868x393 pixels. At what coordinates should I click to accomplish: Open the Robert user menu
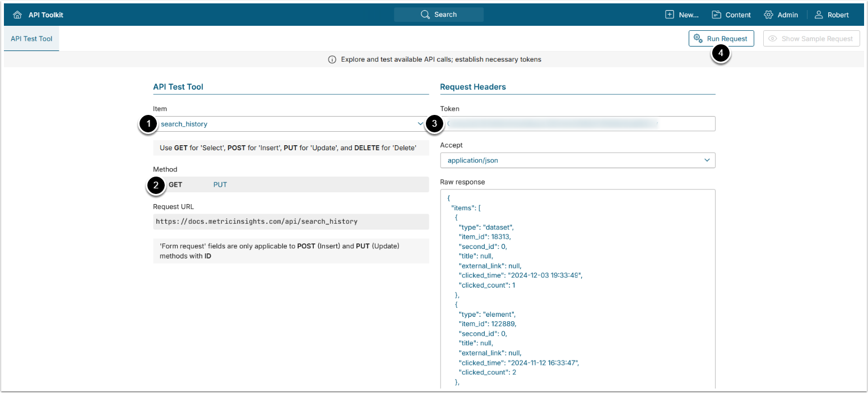[x=832, y=15]
